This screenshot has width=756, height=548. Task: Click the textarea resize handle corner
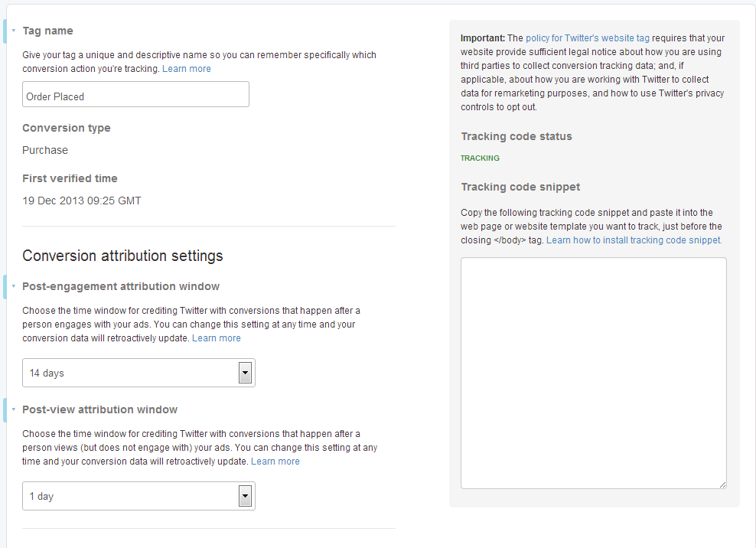point(723,484)
